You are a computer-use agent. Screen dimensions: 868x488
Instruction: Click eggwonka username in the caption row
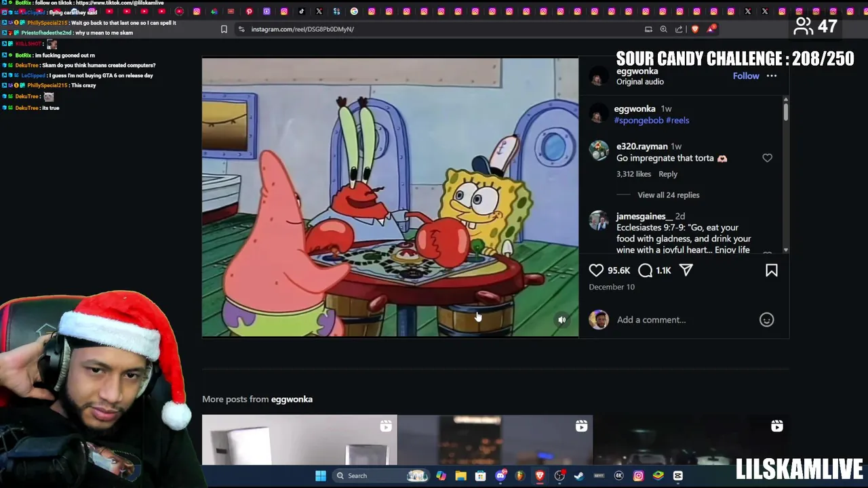(635, 108)
